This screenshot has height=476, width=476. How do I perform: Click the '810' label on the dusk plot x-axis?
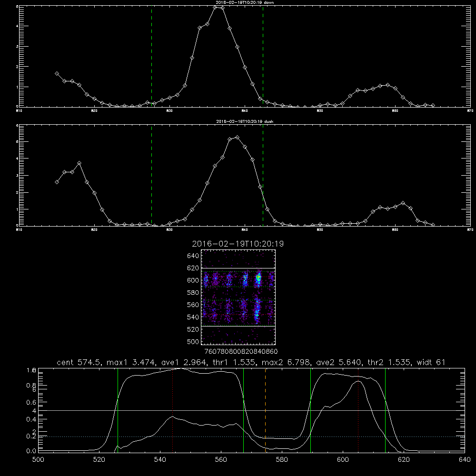(x=19, y=230)
